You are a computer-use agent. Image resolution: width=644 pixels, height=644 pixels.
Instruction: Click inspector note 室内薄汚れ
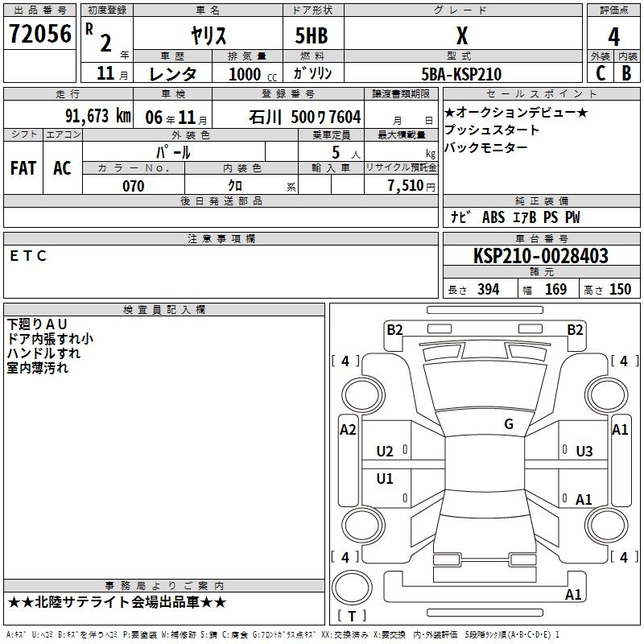37,368
